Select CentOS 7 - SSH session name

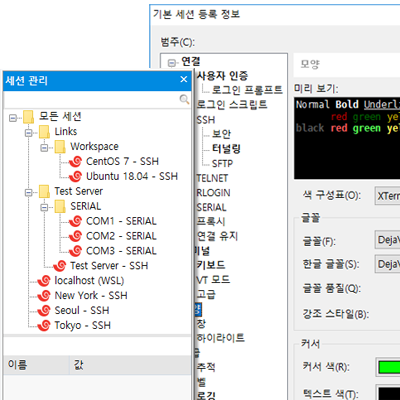coord(122,161)
